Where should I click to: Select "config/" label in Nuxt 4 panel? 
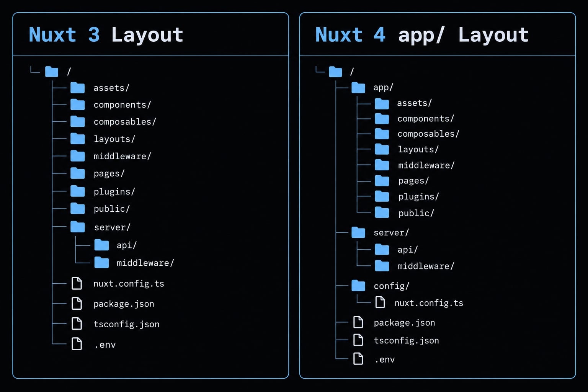pos(392,286)
